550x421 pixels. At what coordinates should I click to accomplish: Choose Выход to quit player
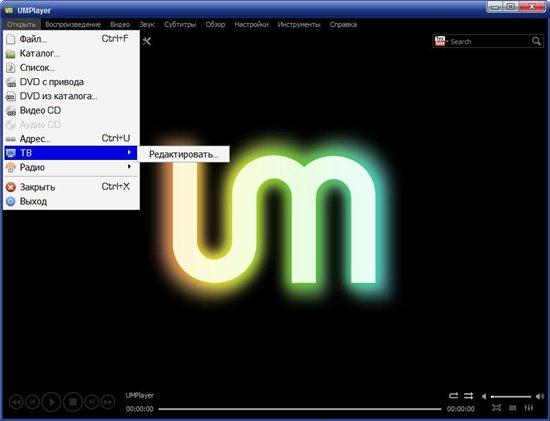point(71,201)
